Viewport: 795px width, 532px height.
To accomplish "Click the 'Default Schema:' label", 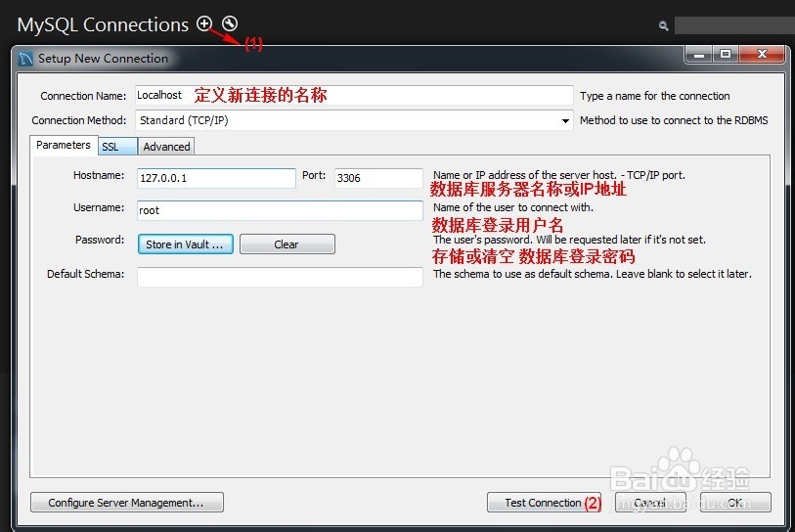I will [x=86, y=274].
